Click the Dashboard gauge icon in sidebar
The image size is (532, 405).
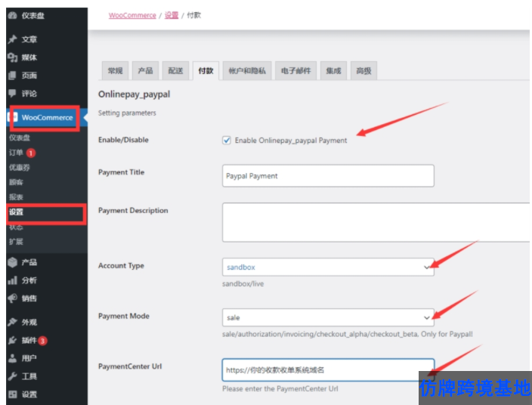13,15
